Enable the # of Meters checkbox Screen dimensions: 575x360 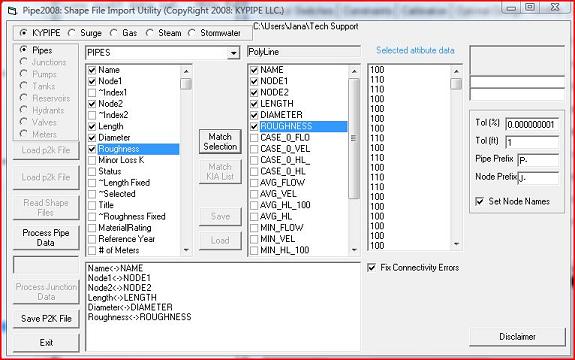(x=92, y=251)
